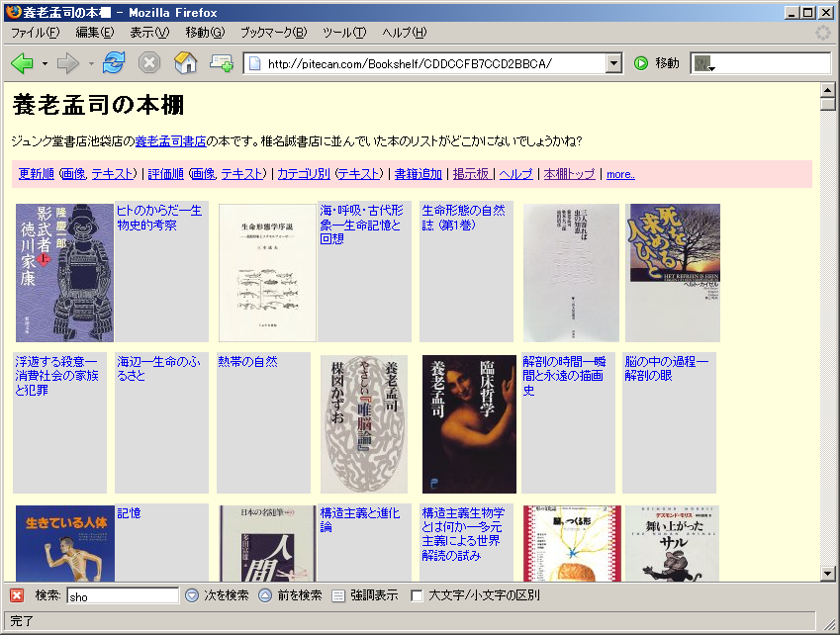This screenshot has width=840, height=635.
Task: Open the search engine selector dropdown
Action: pos(704,64)
